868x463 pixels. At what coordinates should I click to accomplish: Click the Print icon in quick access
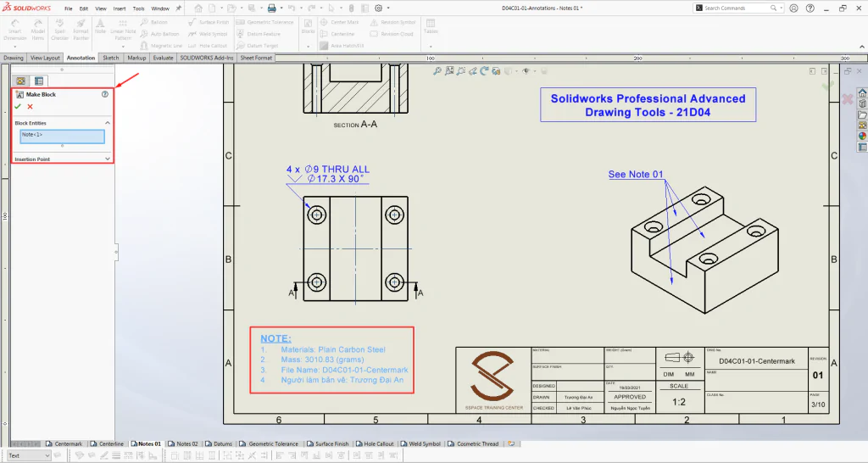point(272,8)
